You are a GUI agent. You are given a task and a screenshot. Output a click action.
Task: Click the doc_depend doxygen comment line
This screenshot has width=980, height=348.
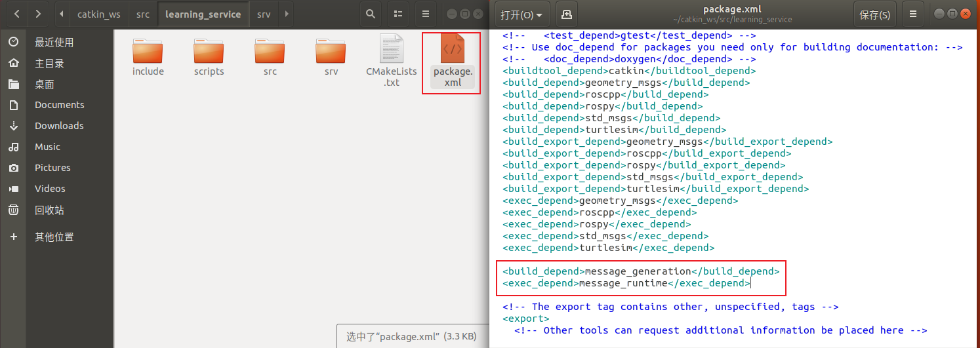(629, 59)
